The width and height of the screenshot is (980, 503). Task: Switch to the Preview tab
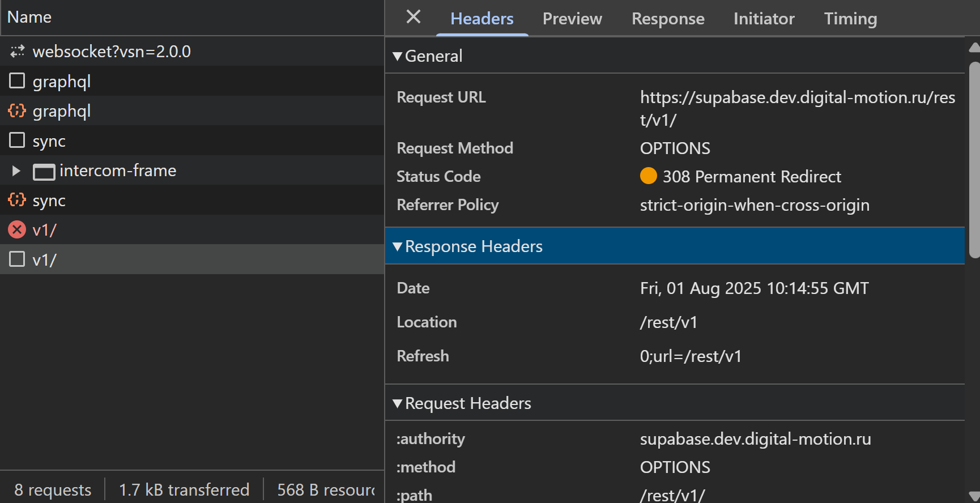coord(572,19)
